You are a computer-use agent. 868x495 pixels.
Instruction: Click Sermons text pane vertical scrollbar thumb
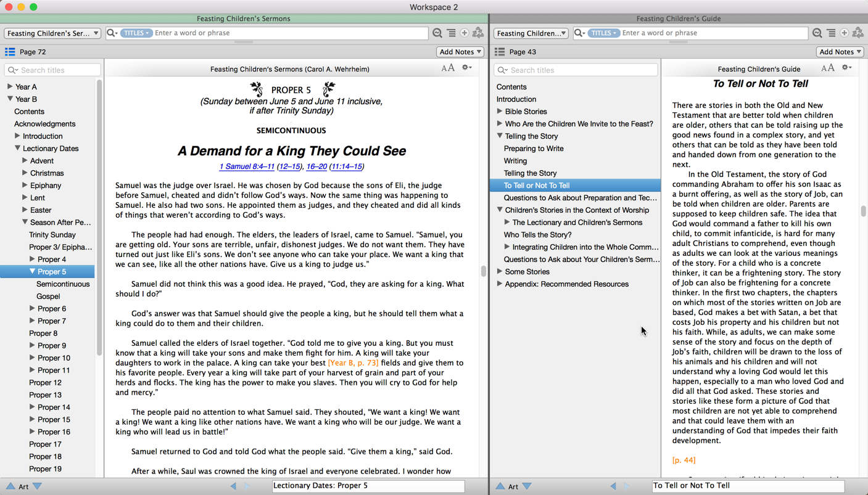coord(483,271)
